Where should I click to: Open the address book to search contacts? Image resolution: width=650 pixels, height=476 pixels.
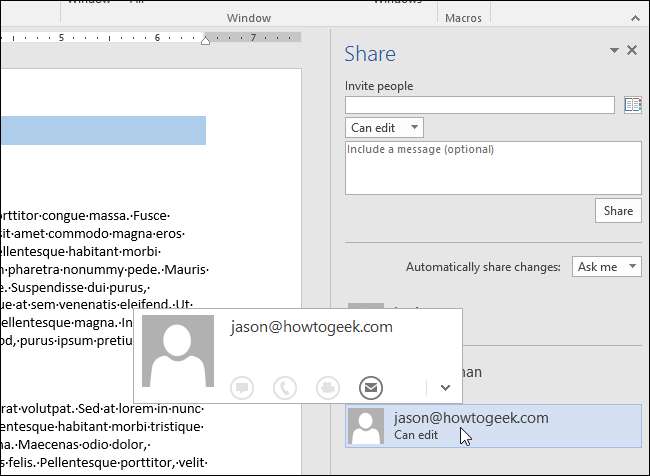click(632, 105)
